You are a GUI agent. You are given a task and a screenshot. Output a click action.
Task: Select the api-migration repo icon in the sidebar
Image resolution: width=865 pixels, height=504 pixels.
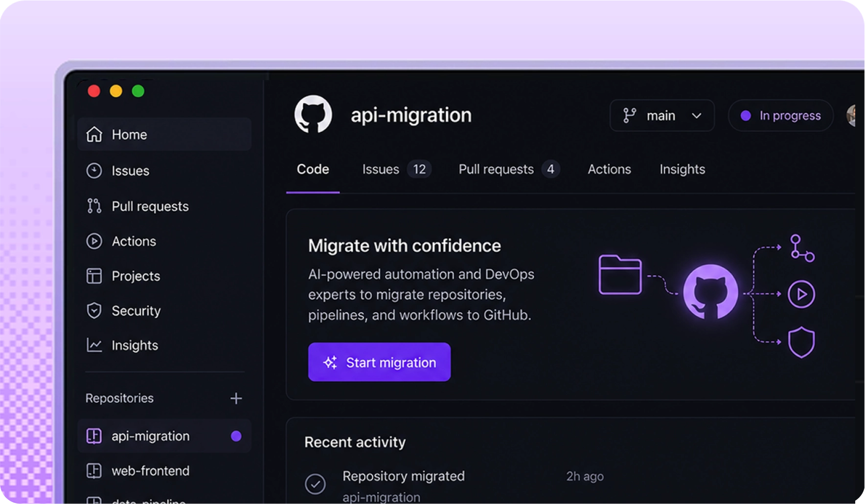tap(94, 436)
